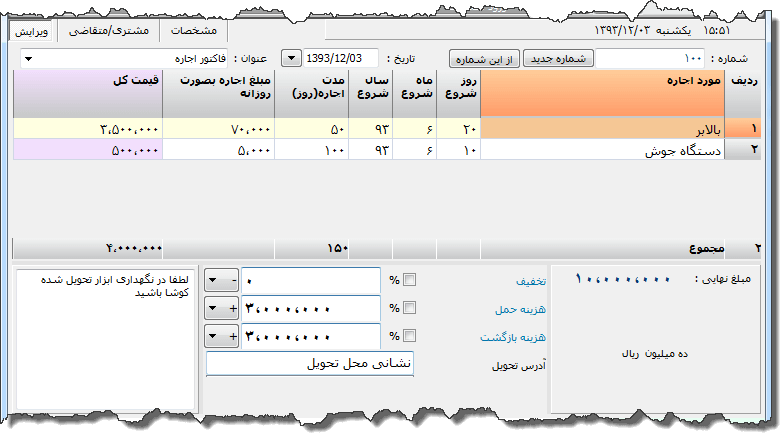780x433 pixels.
Task: Click the ده میلیون ریال amount text
Action: tap(655, 354)
